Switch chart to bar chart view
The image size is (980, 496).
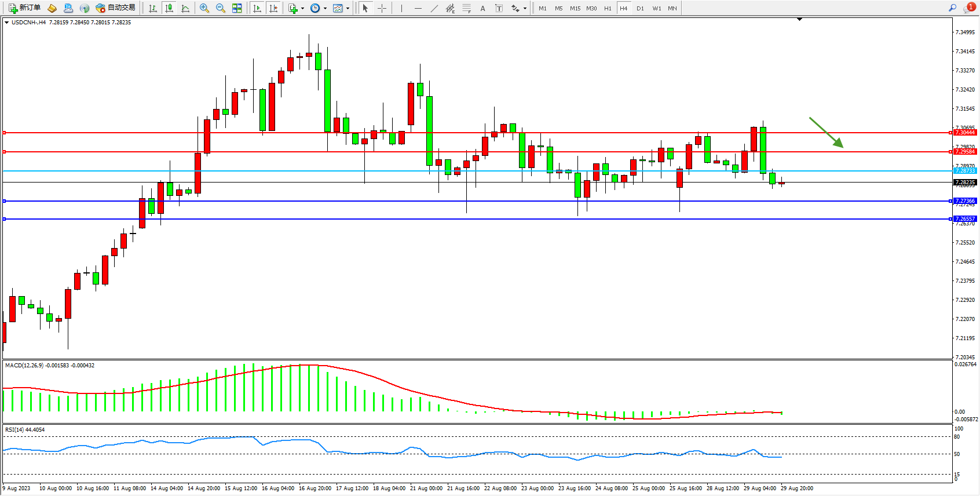[x=153, y=8]
